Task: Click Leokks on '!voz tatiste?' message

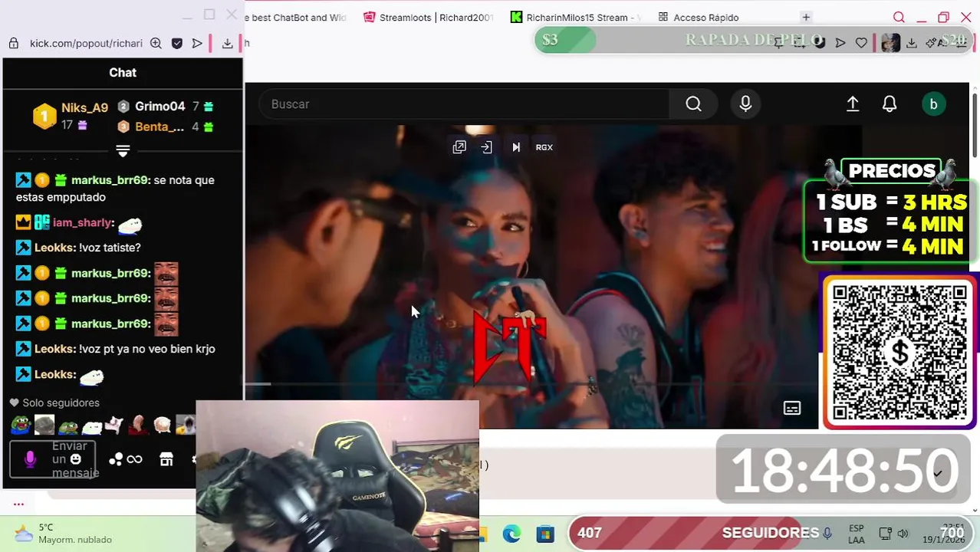Action: [x=55, y=248]
